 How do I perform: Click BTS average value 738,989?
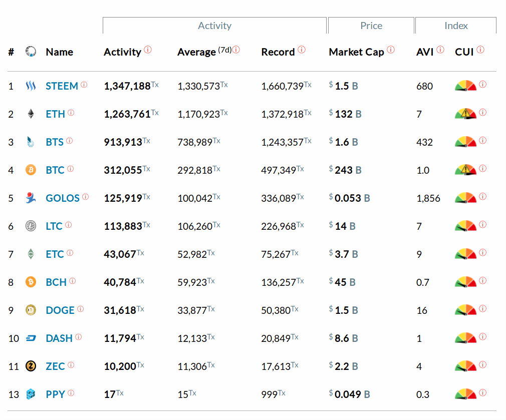(195, 142)
